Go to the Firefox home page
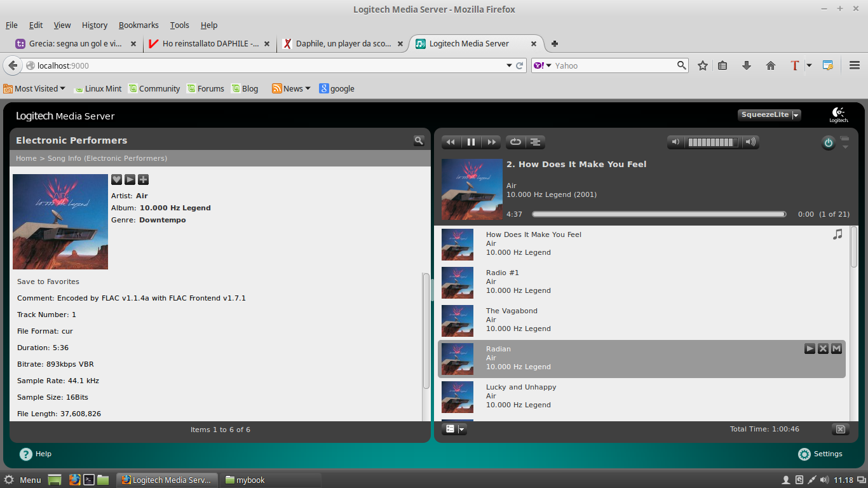This screenshot has width=868, height=488. pos(771,65)
